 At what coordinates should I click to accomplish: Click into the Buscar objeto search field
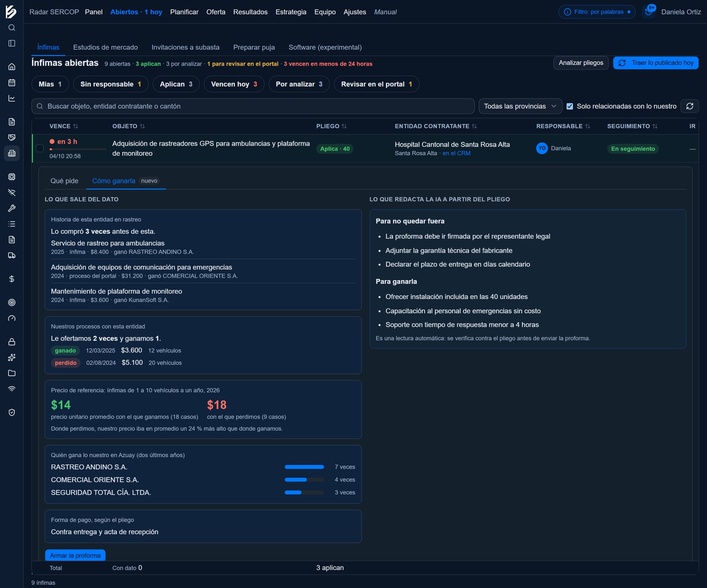pyautogui.click(x=253, y=106)
